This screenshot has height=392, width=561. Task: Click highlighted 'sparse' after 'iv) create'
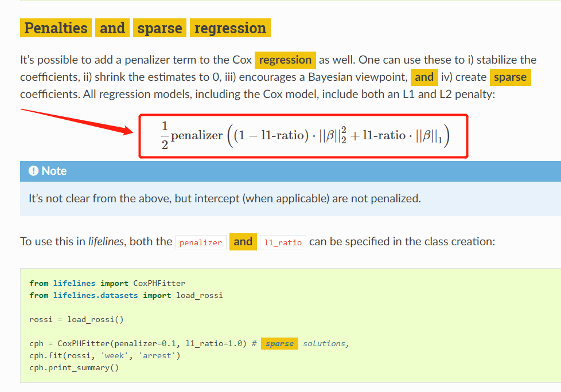pyautogui.click(x=510, y=77)
